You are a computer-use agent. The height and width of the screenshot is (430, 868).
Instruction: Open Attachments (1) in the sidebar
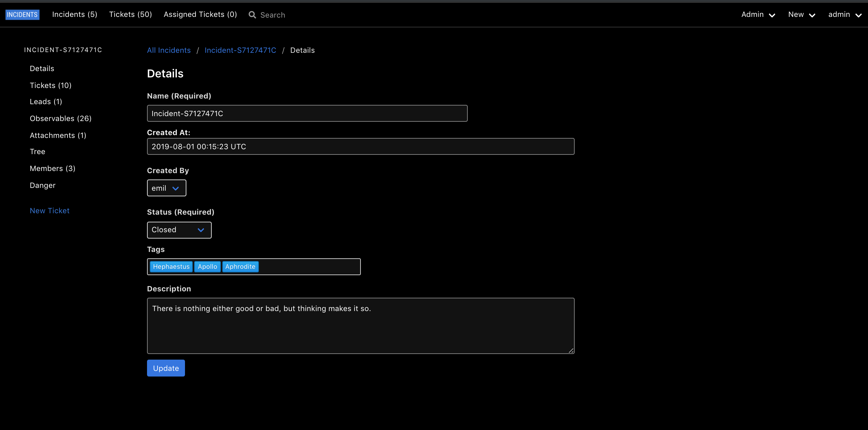pyautogui.click(x=58, y=135)
